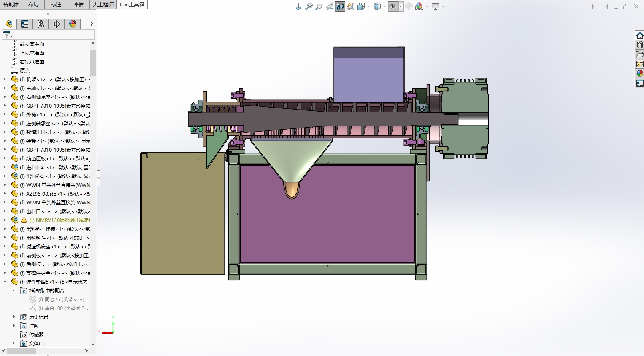Open the Ican工具箱 tab
Image resolution: width=644 pixels, height=356 pixels.
point(132,4)
